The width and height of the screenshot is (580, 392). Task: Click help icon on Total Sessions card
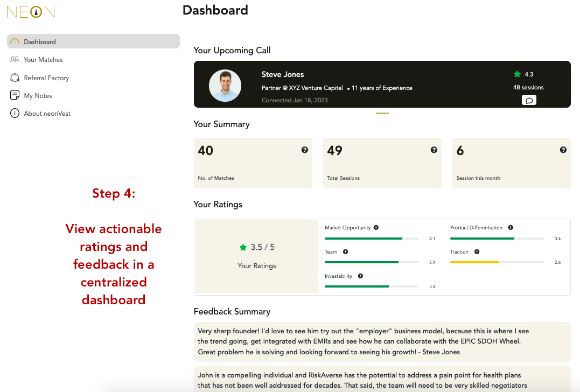pos(434,150)
